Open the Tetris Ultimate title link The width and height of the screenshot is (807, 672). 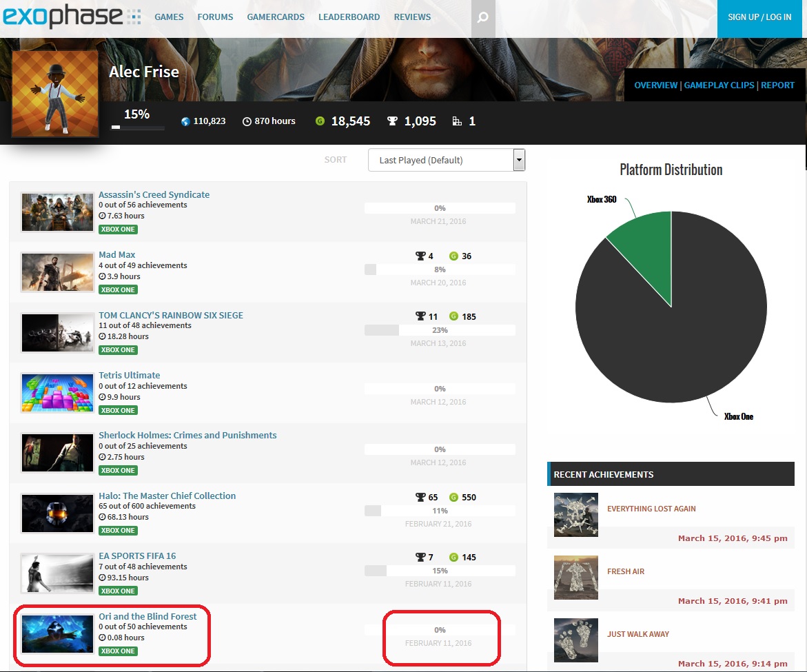[x=129, y=375]
